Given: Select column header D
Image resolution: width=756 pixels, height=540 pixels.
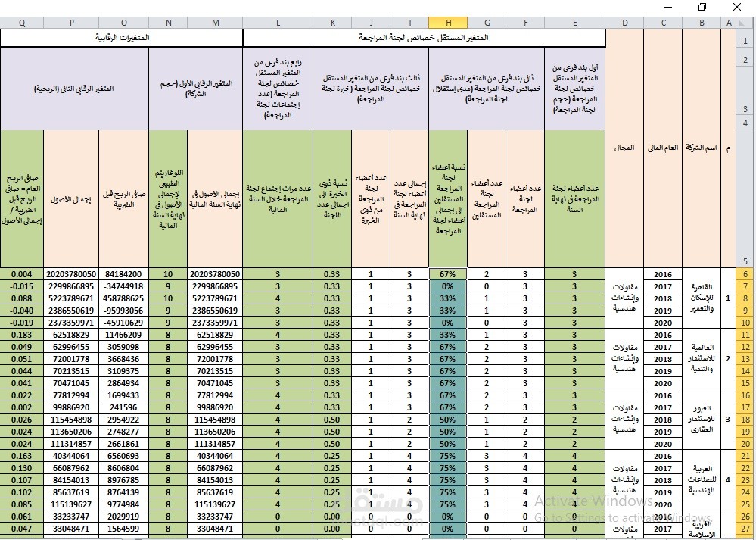Looking at the screenshot, I should (624, 23).
